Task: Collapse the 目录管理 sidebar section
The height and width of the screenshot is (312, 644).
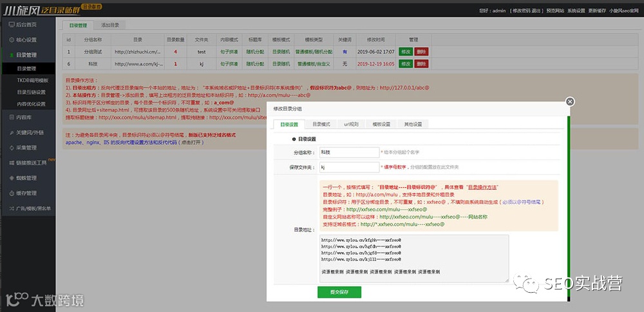Action: coord(28,55)
